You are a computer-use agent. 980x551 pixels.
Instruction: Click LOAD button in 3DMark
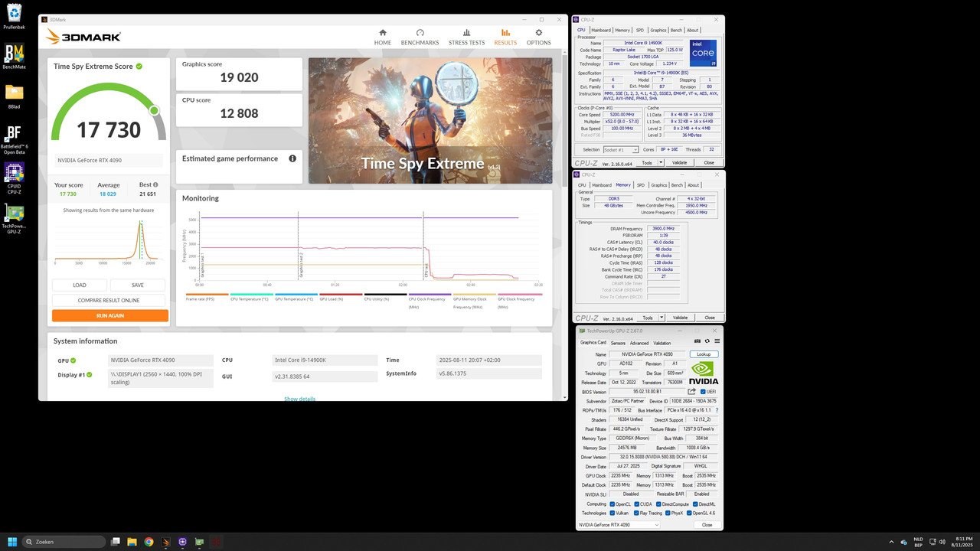[x=80, y=285]
